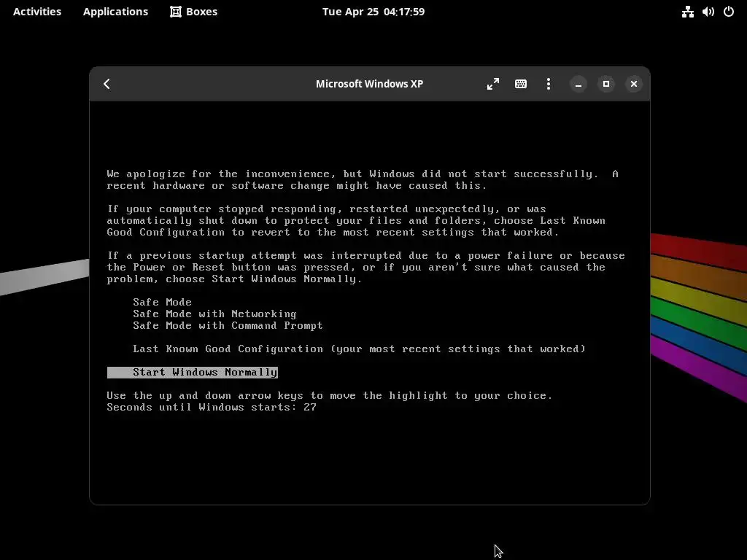The height and width of the screenshot is (560, 747).
Task: Open the Applications menu
Action: click(x=115, y=12)
